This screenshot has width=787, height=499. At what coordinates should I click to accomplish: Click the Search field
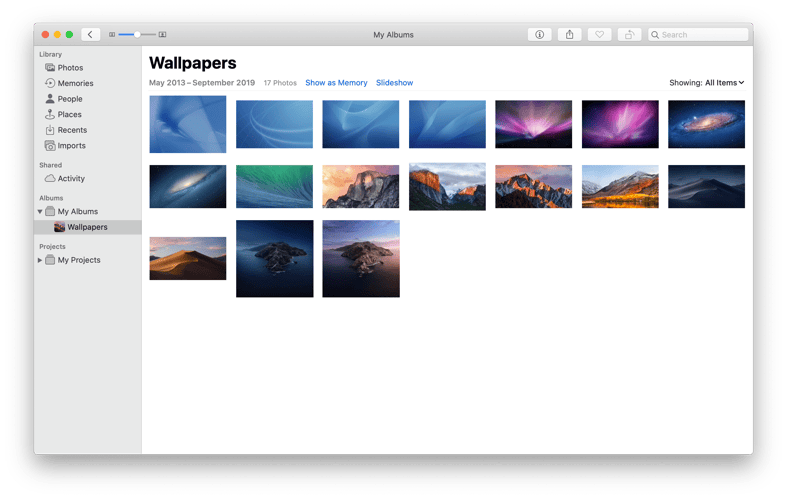point(698,35)
